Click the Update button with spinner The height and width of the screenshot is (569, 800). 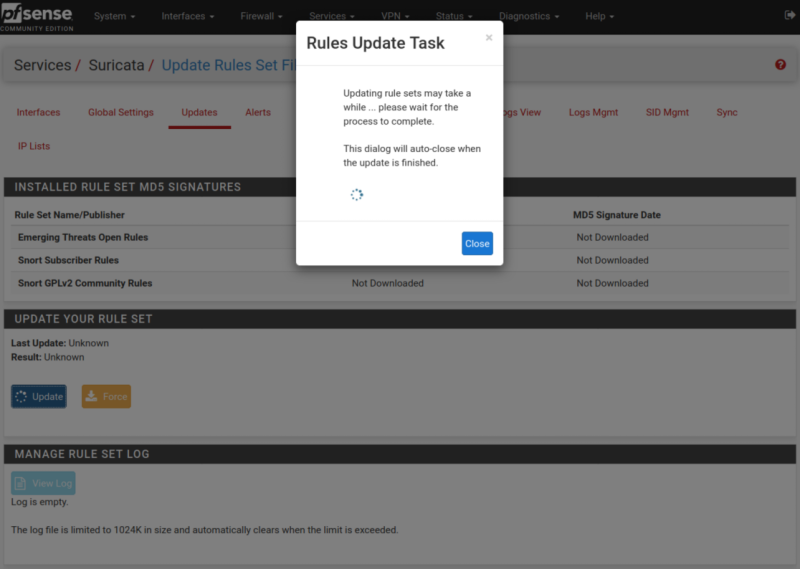click(39, 397)
